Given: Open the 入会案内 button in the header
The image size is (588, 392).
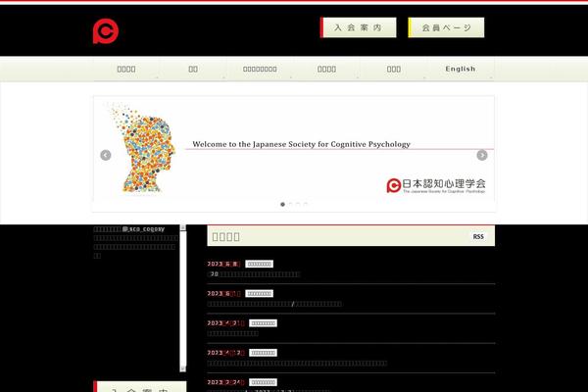Looking at the screenshot, I should [x=358, y=27].
